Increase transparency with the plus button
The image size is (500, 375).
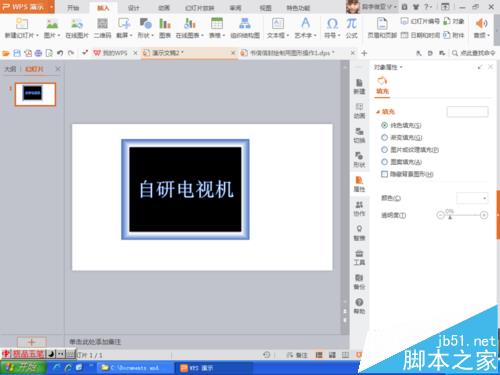pyautogui.click(x=484, y=215)
